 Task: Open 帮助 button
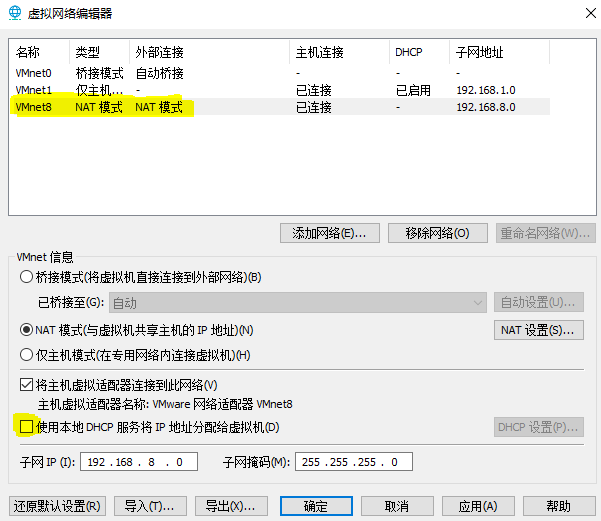coord(559,506)
